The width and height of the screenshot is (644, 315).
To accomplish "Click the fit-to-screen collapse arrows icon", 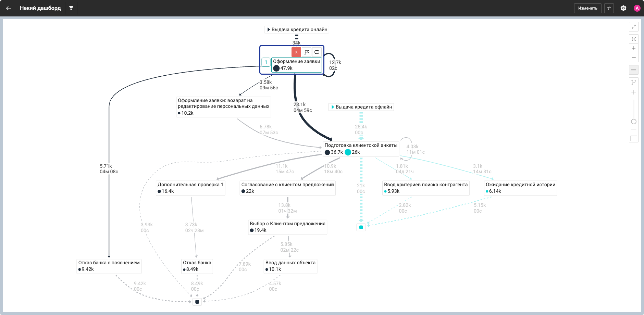I will [634, 39].
